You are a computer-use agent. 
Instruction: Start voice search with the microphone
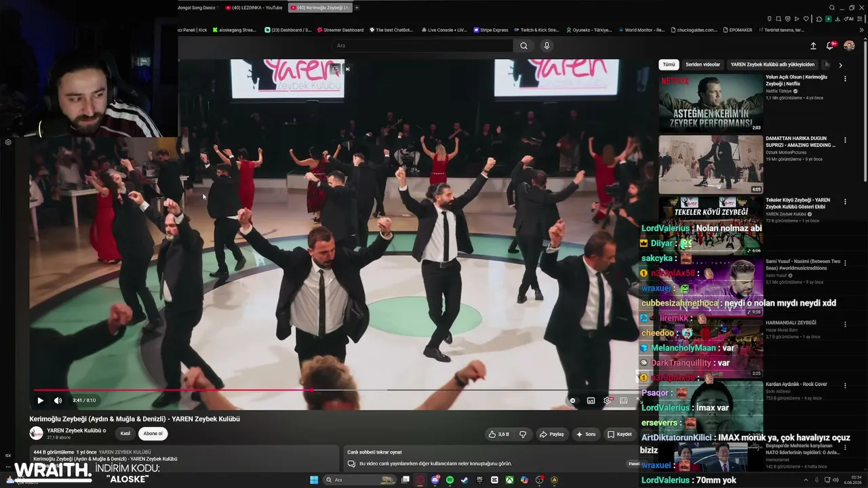547,45
